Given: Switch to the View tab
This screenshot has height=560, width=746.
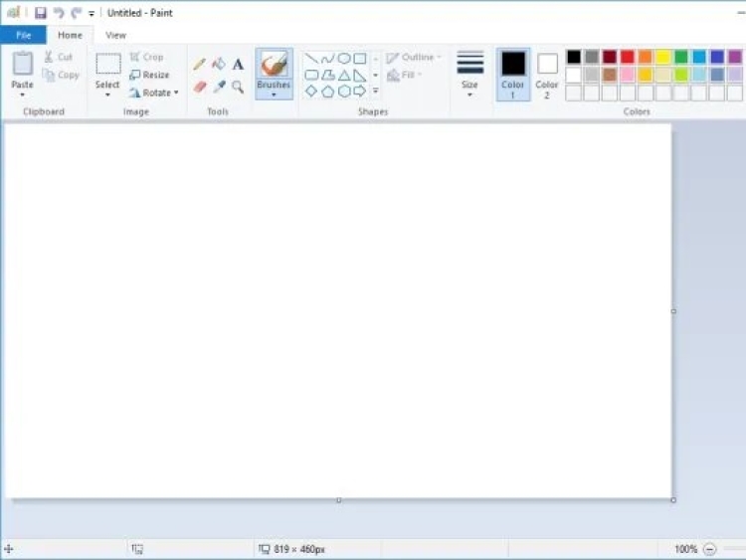Looking at the screenshot, I should [x=115, y=35].
